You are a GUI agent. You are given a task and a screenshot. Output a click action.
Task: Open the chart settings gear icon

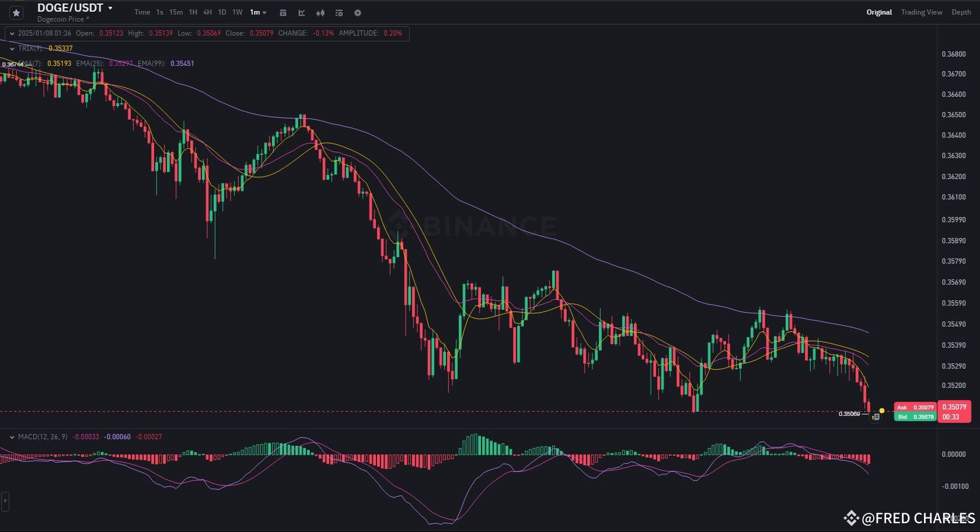(x=357, y=12)
